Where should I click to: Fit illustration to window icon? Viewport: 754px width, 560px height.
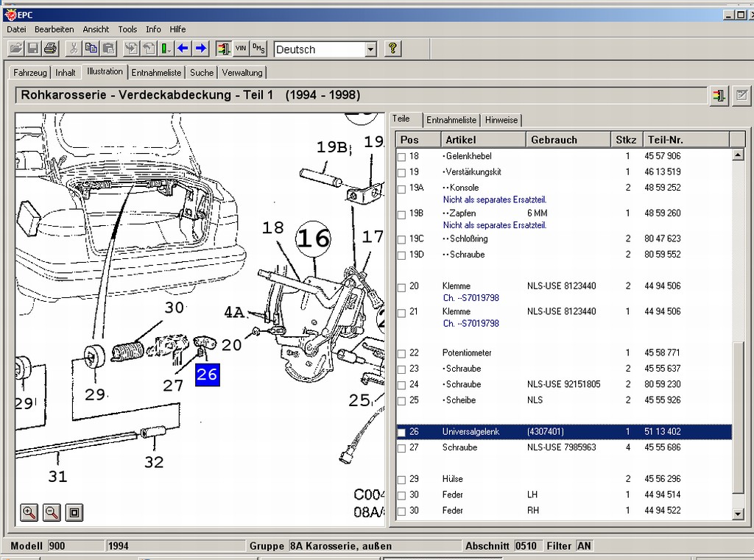(74, 512)
